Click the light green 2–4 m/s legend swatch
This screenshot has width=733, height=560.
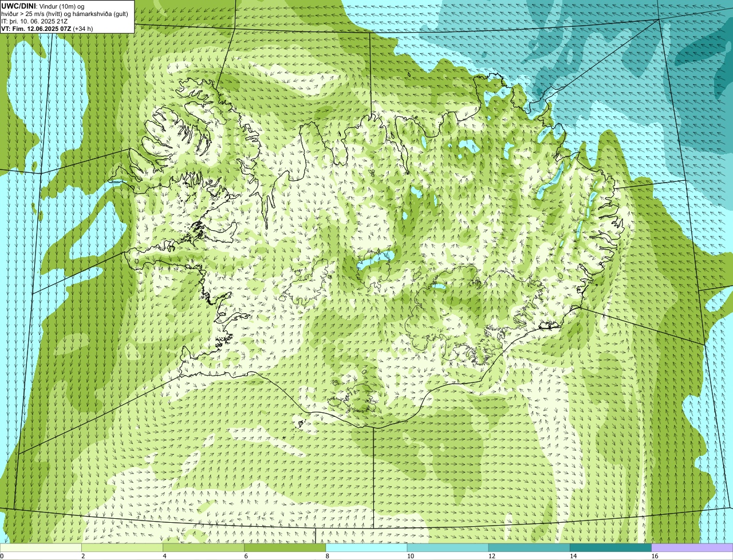[x=122, y=547]
